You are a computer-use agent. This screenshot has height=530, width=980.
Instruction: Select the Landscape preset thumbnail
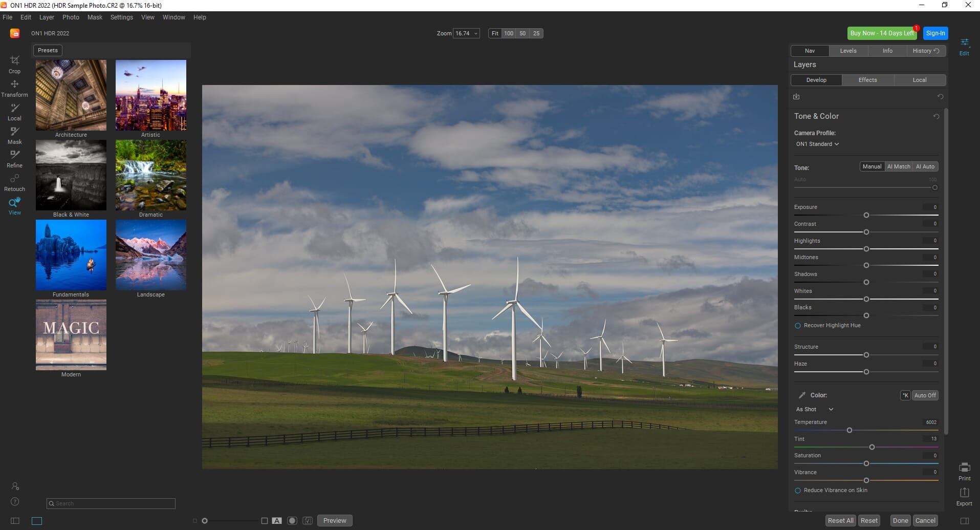(x=151, y=255)
